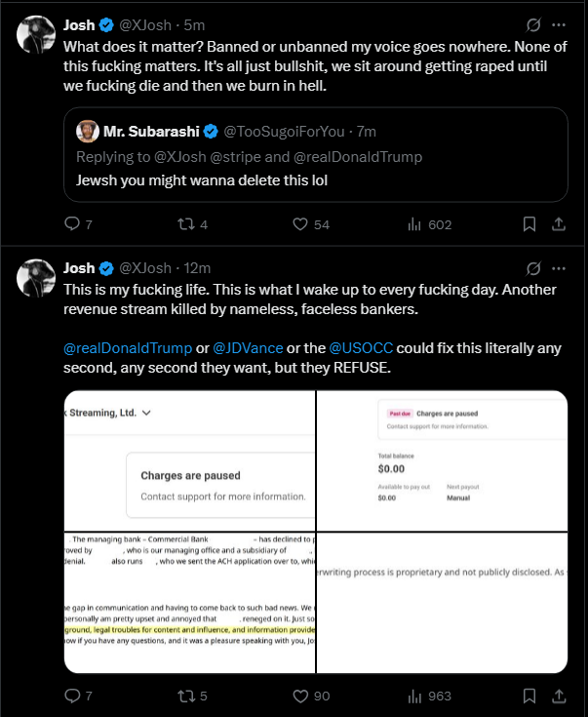Like the top tweet with 54 likes
This screenshot has height=717, width=588.
click(x=300, y=224)
